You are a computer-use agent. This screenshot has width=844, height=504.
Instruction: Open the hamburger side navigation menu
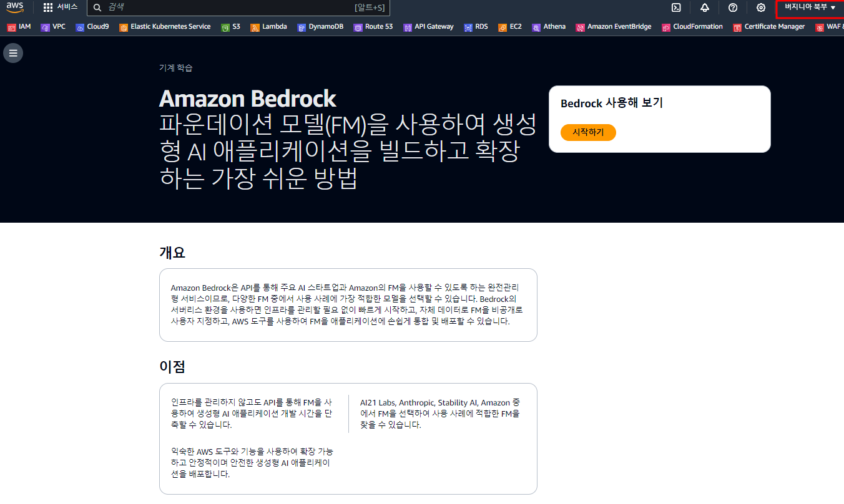[x=13, y=53]
